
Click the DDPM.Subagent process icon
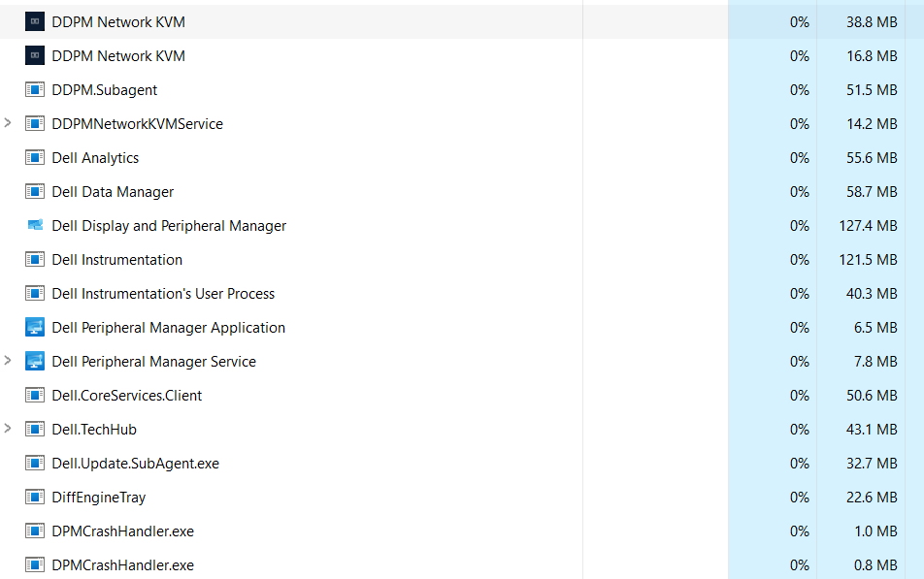[35, 89]
